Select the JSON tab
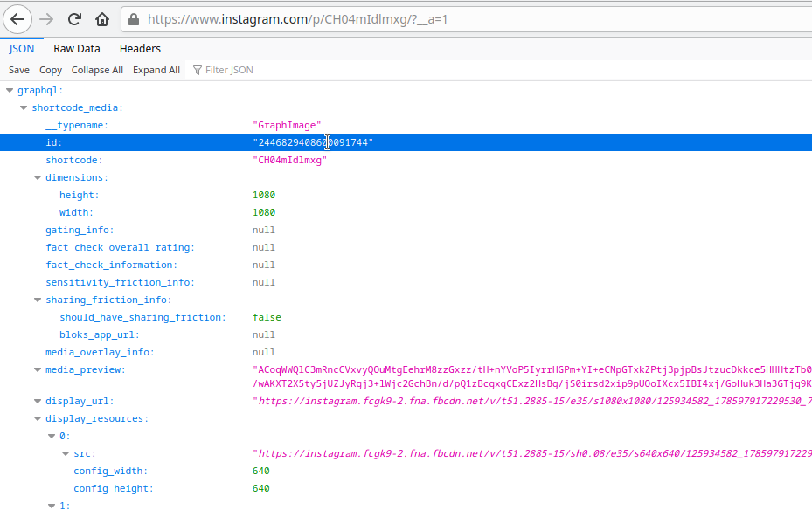Screen dimensions: 812x517 [x=21, y=48]
